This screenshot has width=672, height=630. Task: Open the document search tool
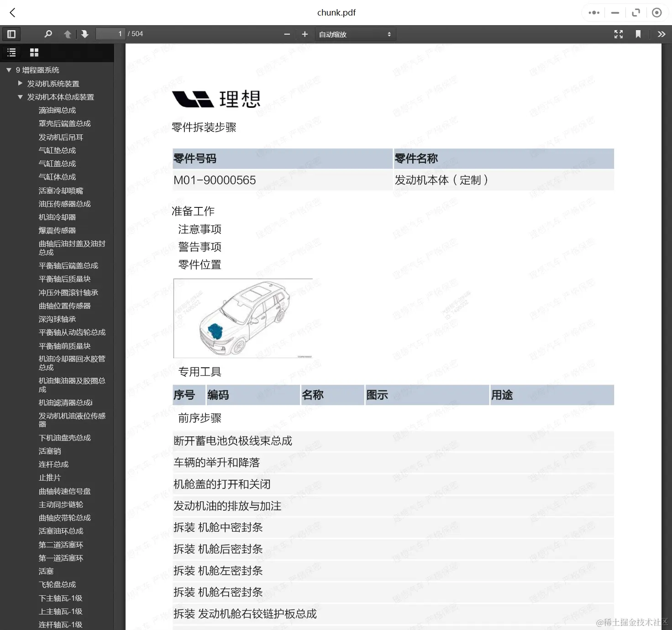48,34
